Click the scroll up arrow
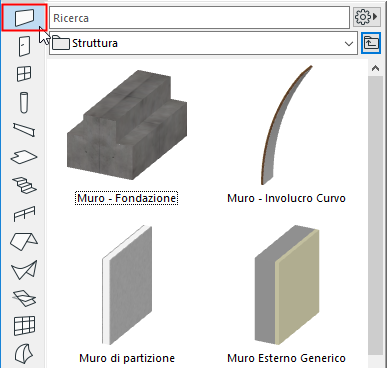Viewport: 387px width, 368px height. (375, 68)
